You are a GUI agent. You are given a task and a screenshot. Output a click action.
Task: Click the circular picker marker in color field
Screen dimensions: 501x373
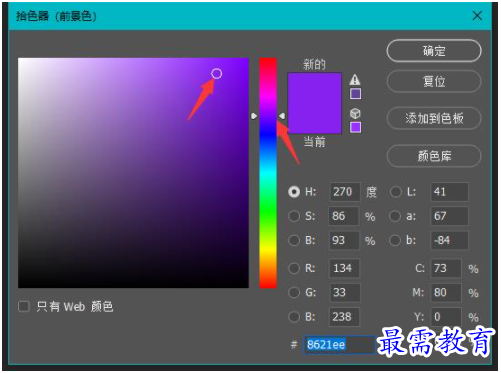coord(216,73)
